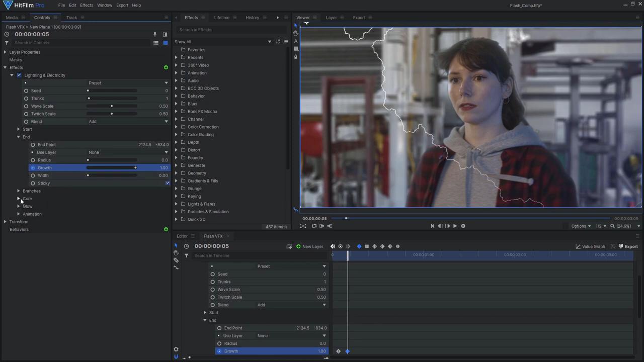Go to previous keyframe in timeline

333,246
